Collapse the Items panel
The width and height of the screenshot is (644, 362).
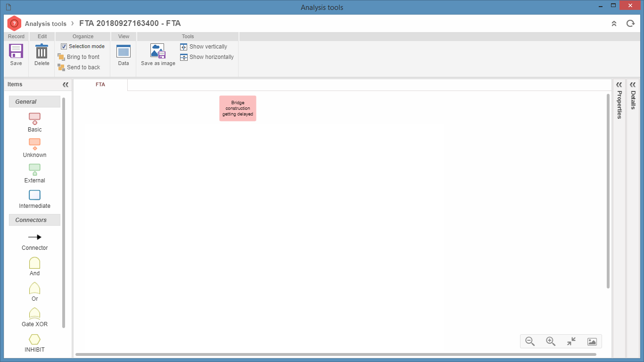tap(66, 84)
